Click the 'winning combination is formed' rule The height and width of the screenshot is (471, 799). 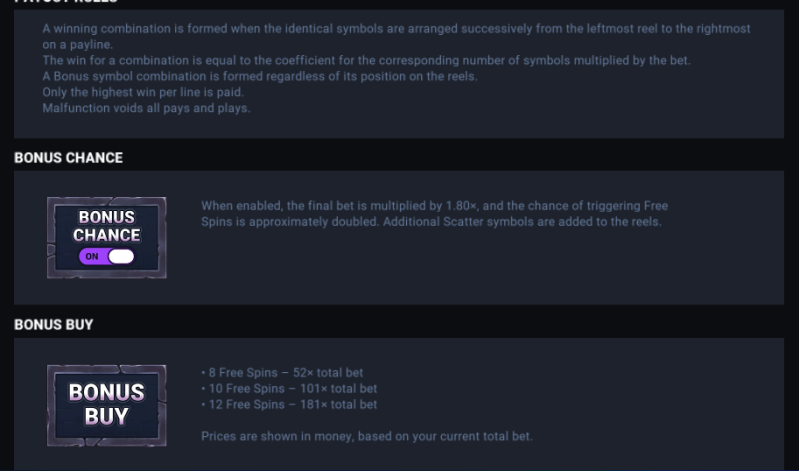pyautogui.click(x=396, y=29)
